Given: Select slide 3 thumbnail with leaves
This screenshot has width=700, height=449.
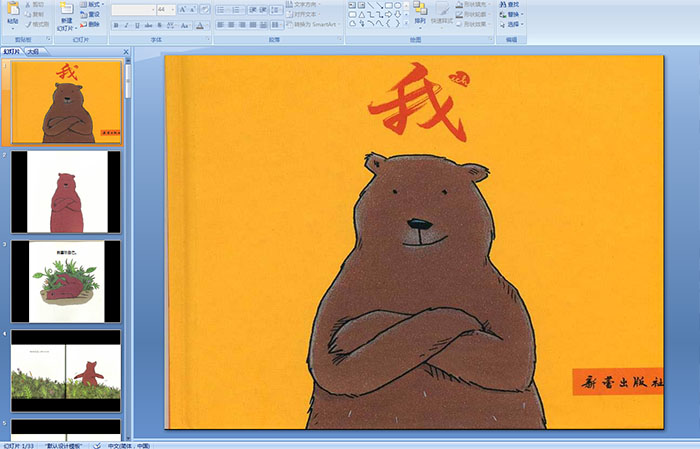Looking at the screenshot, I should pyautogui.click(x=66, y=281).
